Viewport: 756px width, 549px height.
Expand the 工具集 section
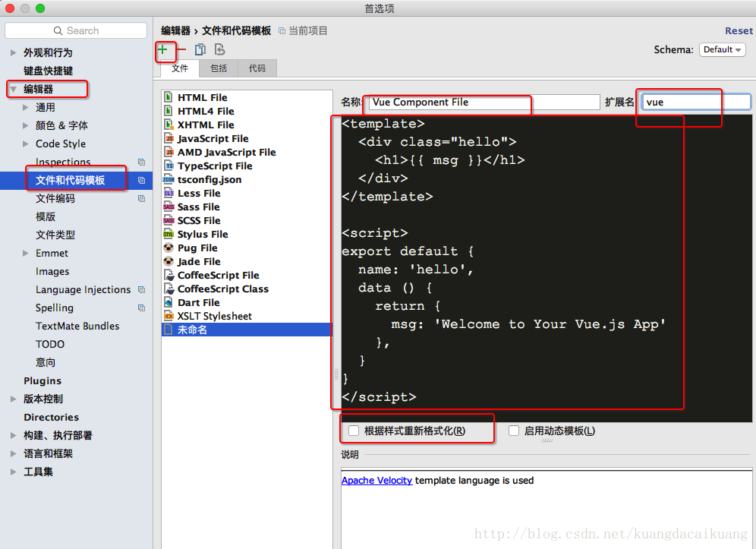pyautogui.click(x=14, y=472)
